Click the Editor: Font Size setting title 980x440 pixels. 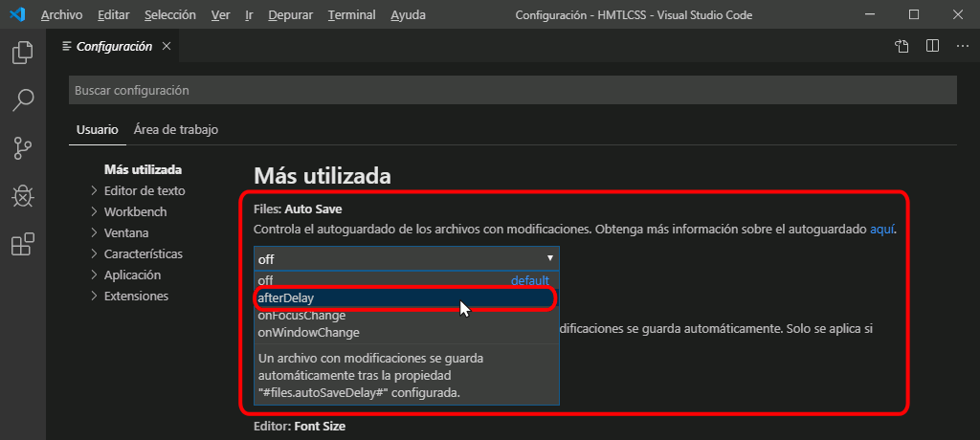coord(300,427)
